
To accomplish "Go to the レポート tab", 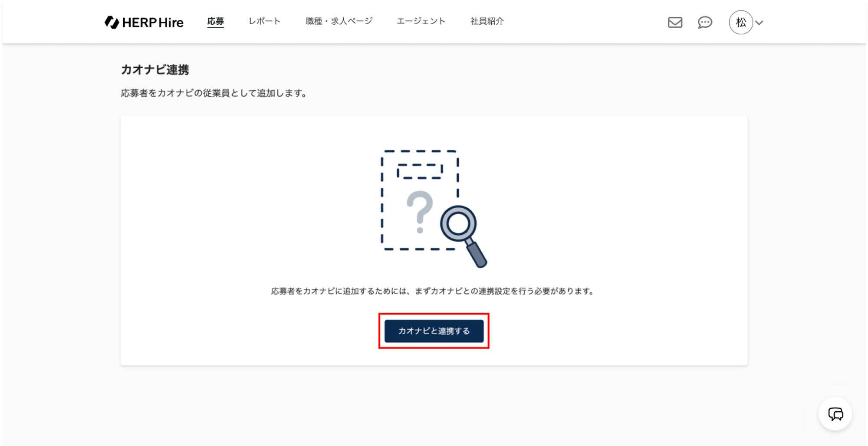I will (264, 21).
